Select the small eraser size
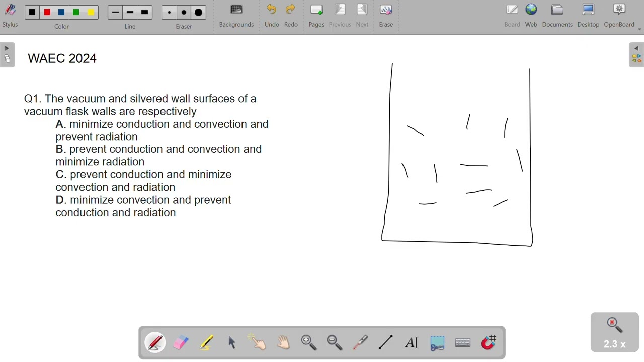644x362 pixels. pyautogui.click(x=169, y=13)
